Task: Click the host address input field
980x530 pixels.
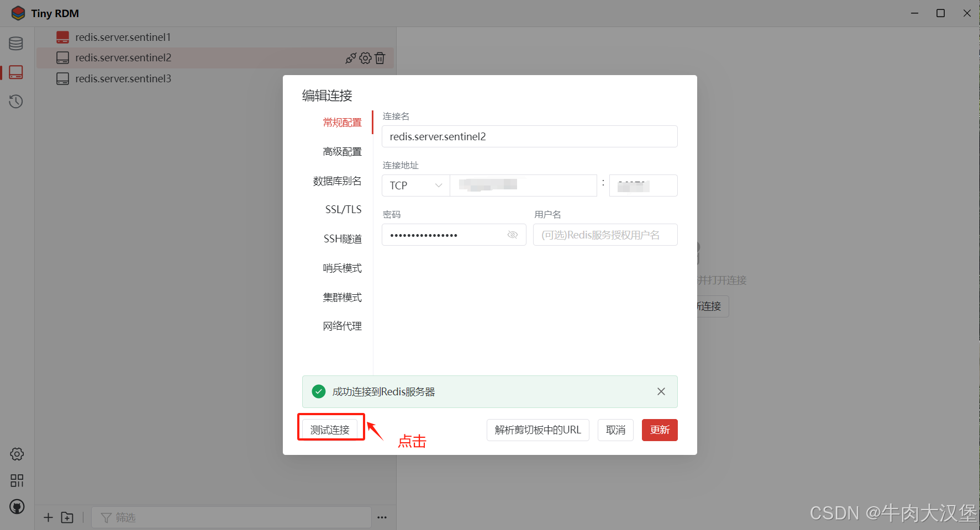Action: click(x=524, y=185)
